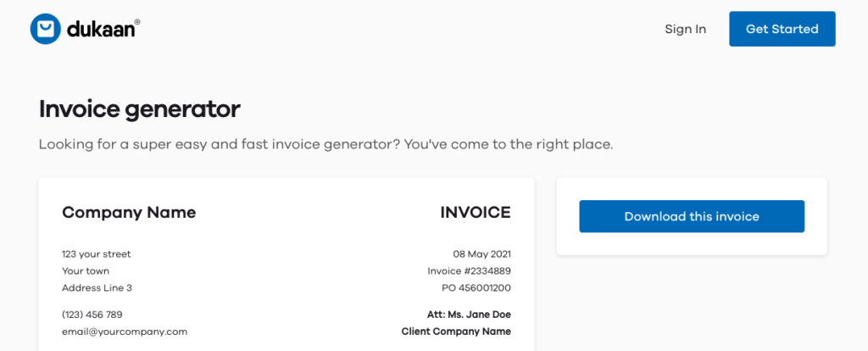Click the INVOICE title text
This screenshot has width=868, height=351.
pos(475,213)
